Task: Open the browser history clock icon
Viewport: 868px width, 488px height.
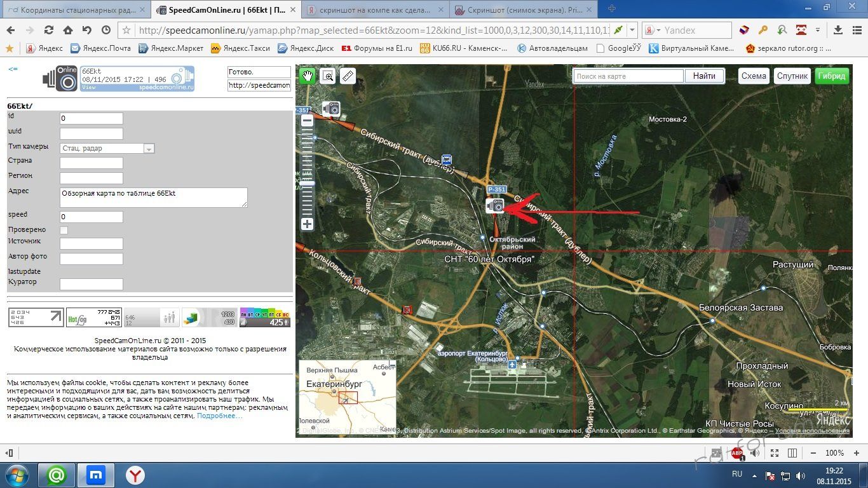Action: (x=105, y=30)
